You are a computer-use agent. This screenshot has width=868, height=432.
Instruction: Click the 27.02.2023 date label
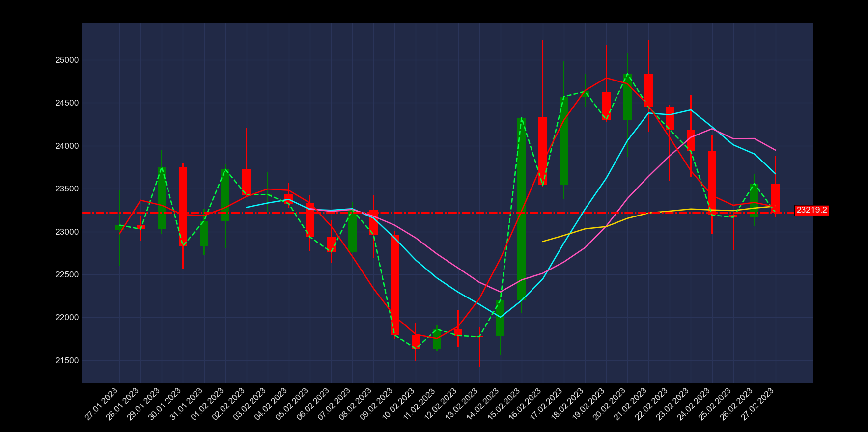click(757, 404)
